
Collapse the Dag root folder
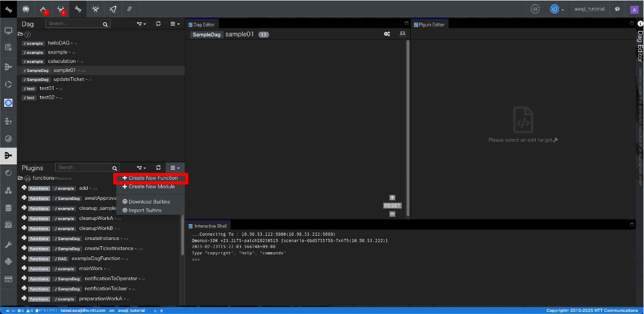point(20,34)
